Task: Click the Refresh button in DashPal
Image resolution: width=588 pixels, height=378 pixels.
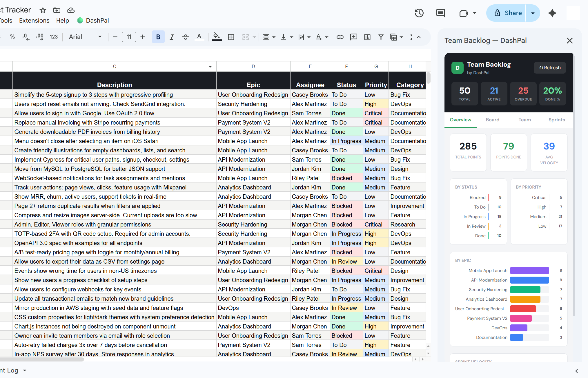Action: (x=550, y=67)
